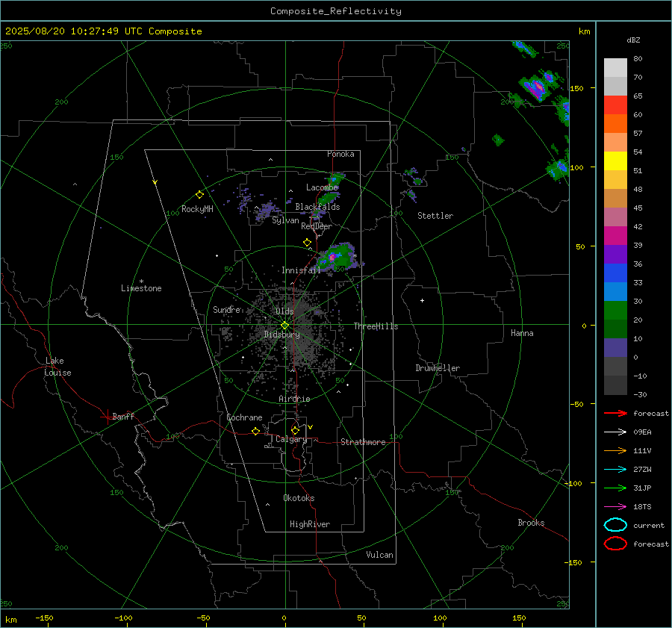Click the intense storm cell in the top-right corner
Screen dimensions: 672x628
click(x=537, y=87)
